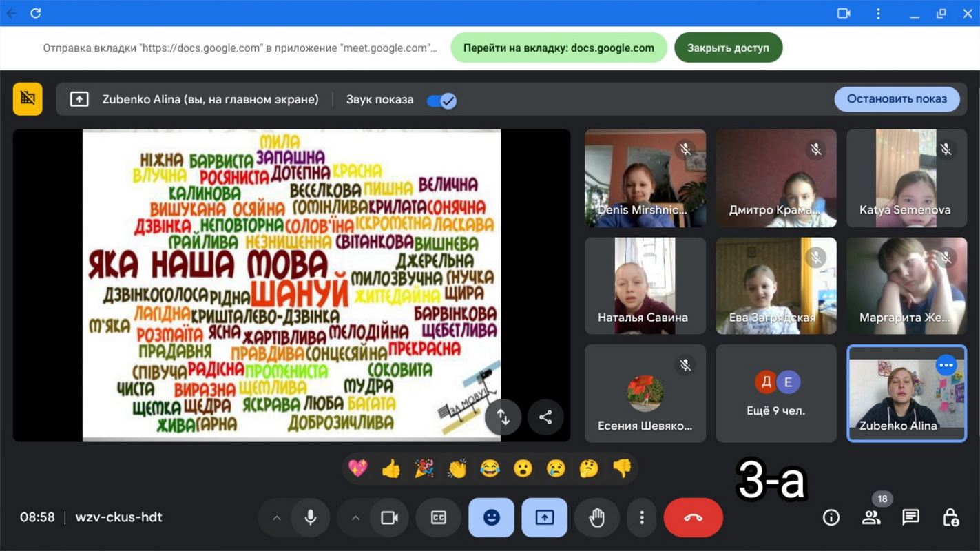Open the Ещё 9 чел. participants tile

(x=775, y=393)
